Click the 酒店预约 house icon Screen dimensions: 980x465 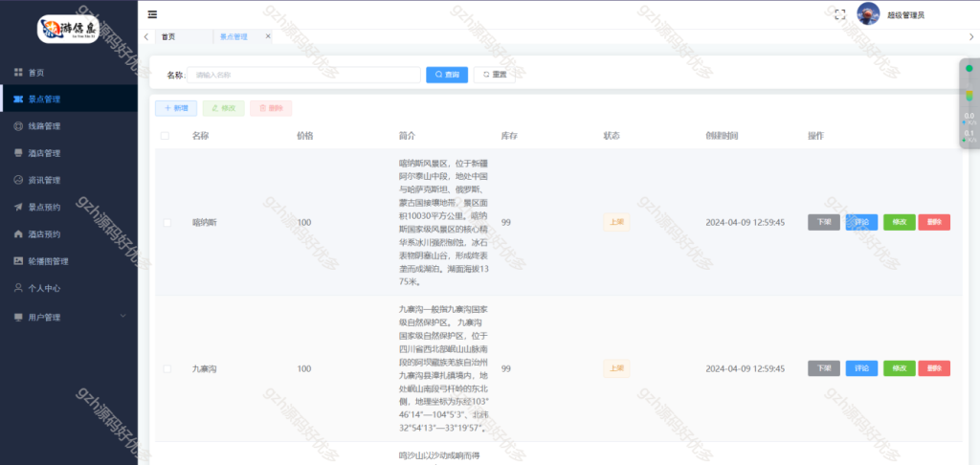coord(18,233)
